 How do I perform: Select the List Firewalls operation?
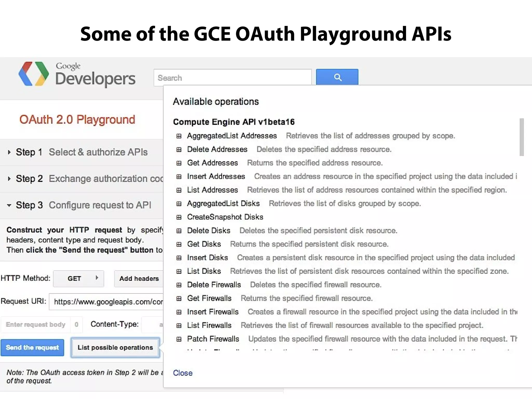click(x=209, y=325)
